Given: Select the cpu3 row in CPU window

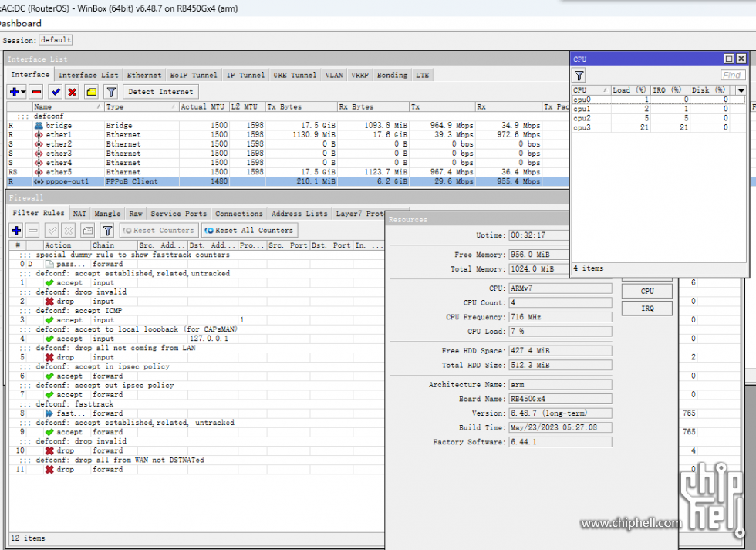Looking at the screenshot, I should click(x=657, y=128).
